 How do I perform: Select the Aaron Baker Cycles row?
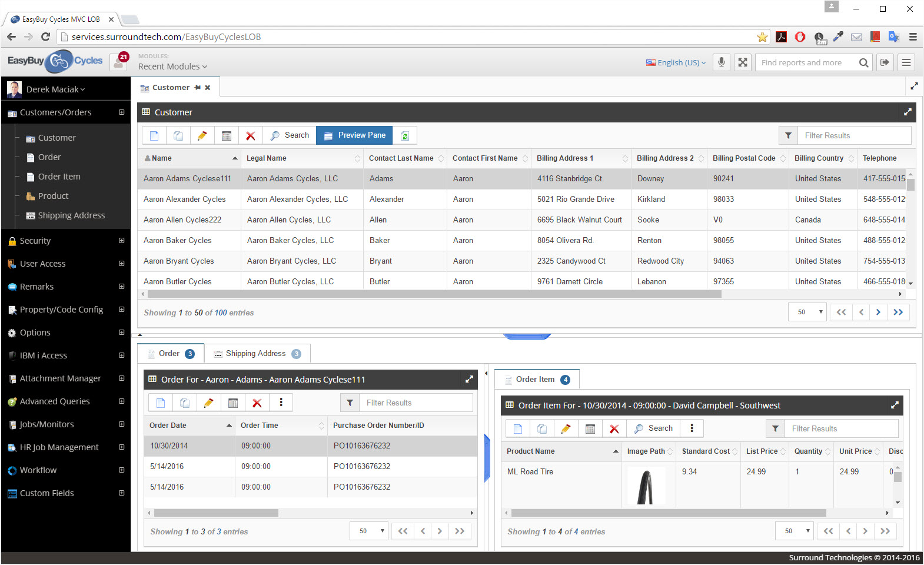click(521, 240)
